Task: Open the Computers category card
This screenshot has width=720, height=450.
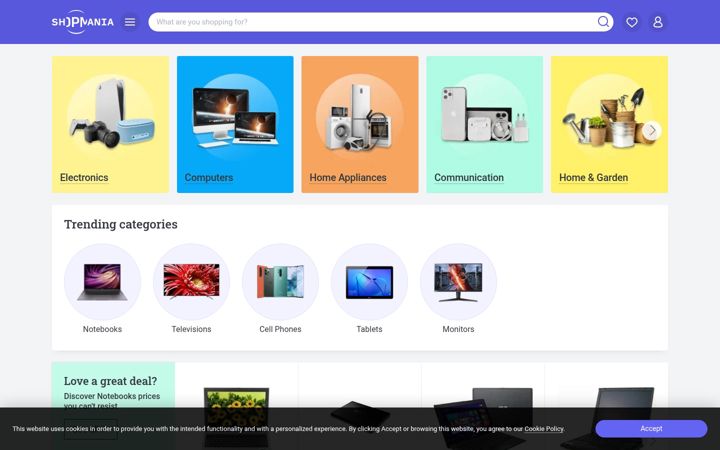Action: [x=235, y=124]
